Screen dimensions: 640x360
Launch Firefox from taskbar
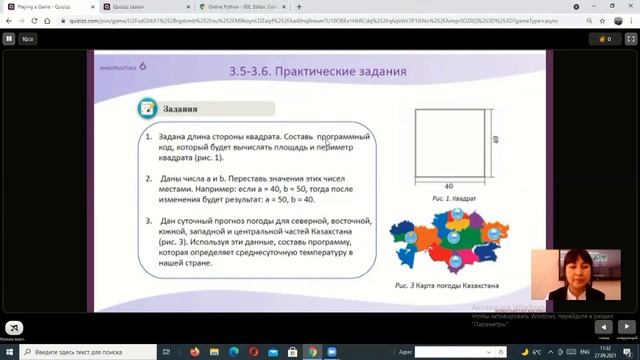click(195, 352)
